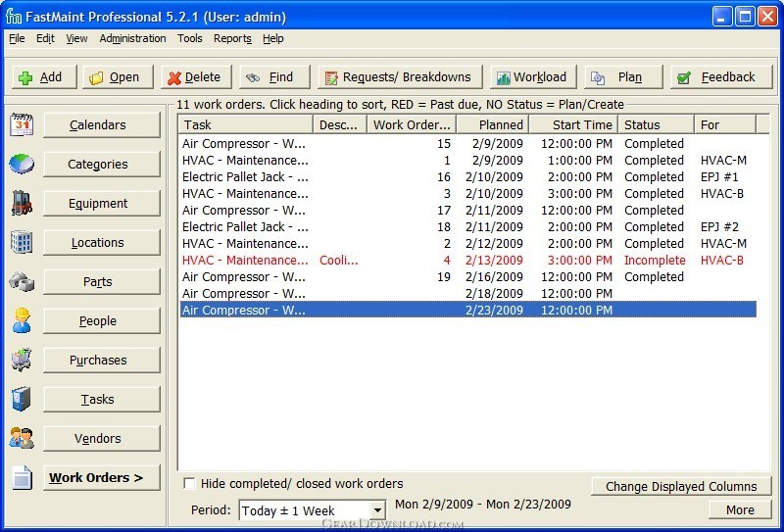
Task: Select work order 16 Electric Pallet Jack row
Action: point(467,177)
